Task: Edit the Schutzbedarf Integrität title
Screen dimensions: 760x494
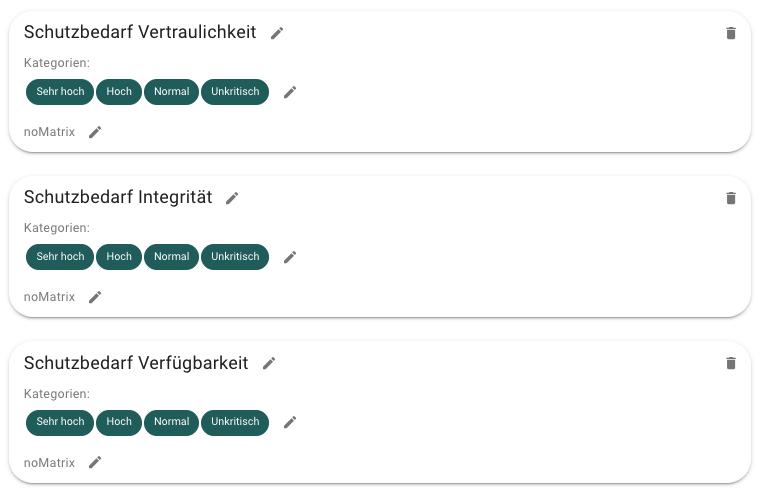Action: click(x=232, y=198)
